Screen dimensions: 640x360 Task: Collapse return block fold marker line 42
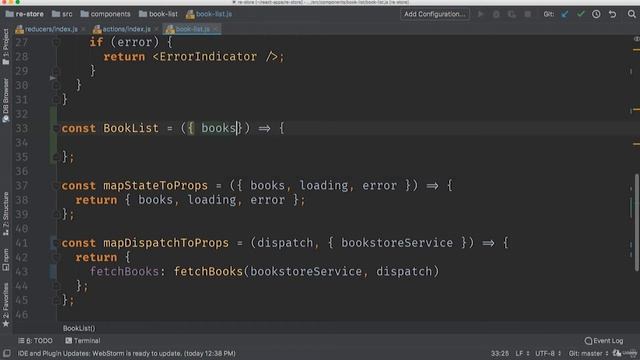pyautogui.click(x=56, y=258)
